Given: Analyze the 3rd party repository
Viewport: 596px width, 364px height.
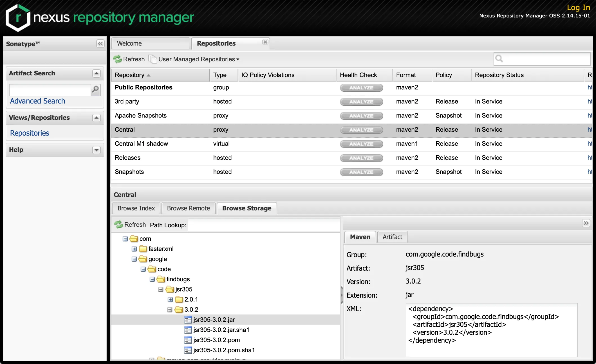Looking at the screenshot, I should pyautogui.click(x=361, y=102).
